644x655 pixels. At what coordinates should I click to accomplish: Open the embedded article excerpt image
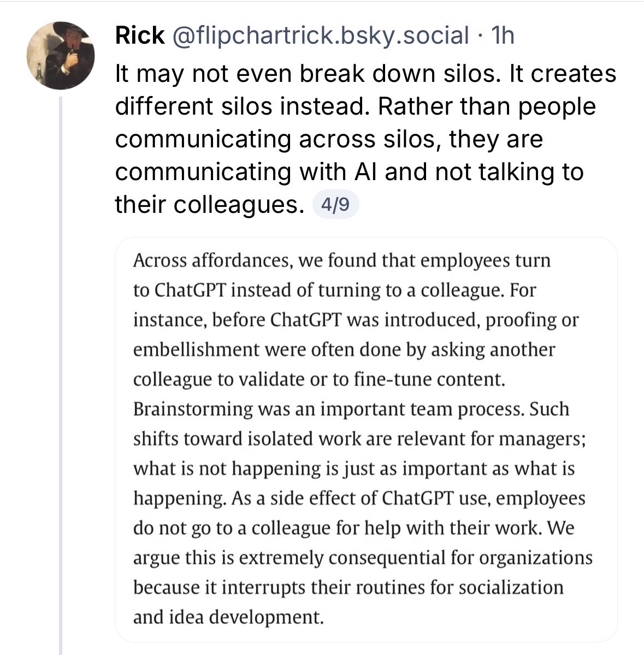366,439
